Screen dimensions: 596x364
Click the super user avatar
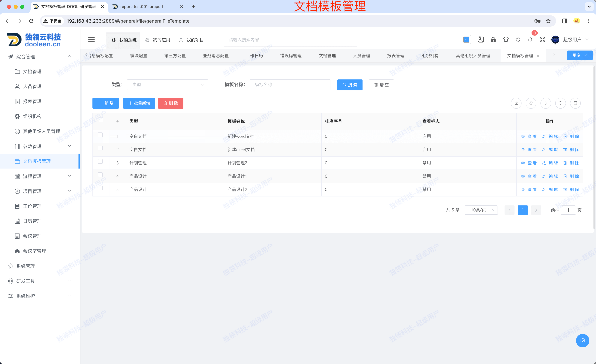click(555, 40)
